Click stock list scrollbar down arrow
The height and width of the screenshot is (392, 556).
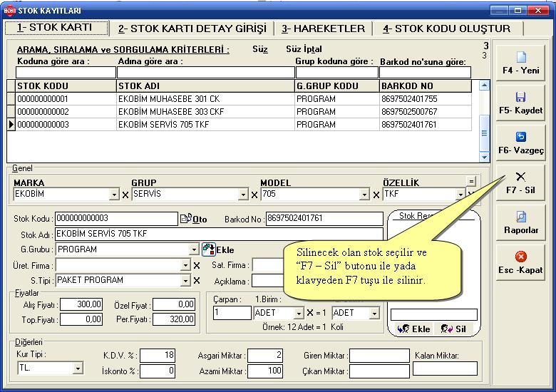point(484,157)
